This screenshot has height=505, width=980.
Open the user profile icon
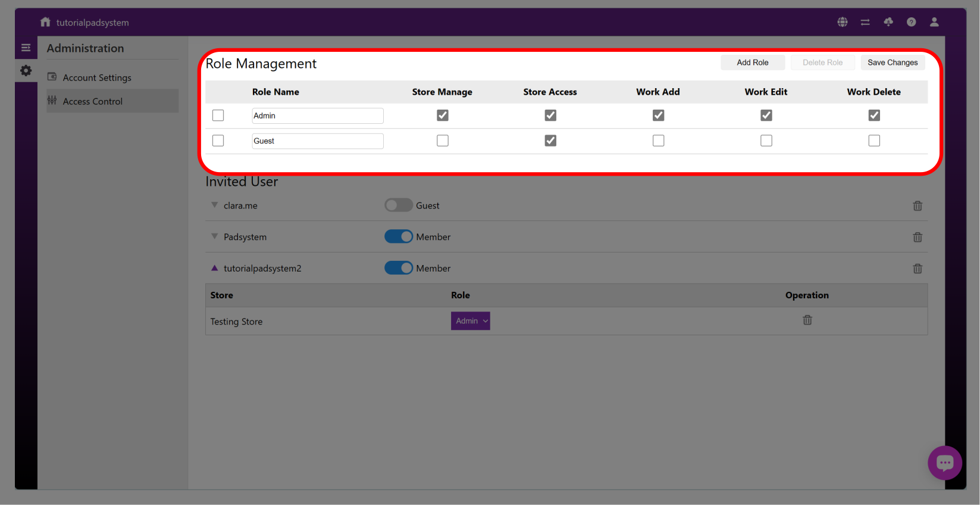(934, 22)
